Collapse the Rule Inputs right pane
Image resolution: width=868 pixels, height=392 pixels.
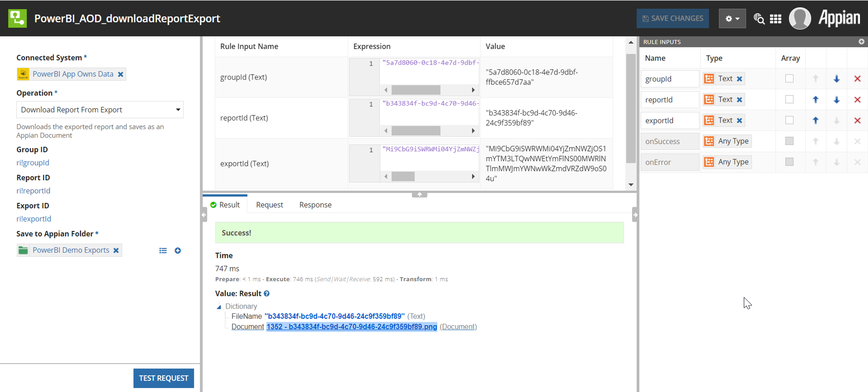[635, 215]
